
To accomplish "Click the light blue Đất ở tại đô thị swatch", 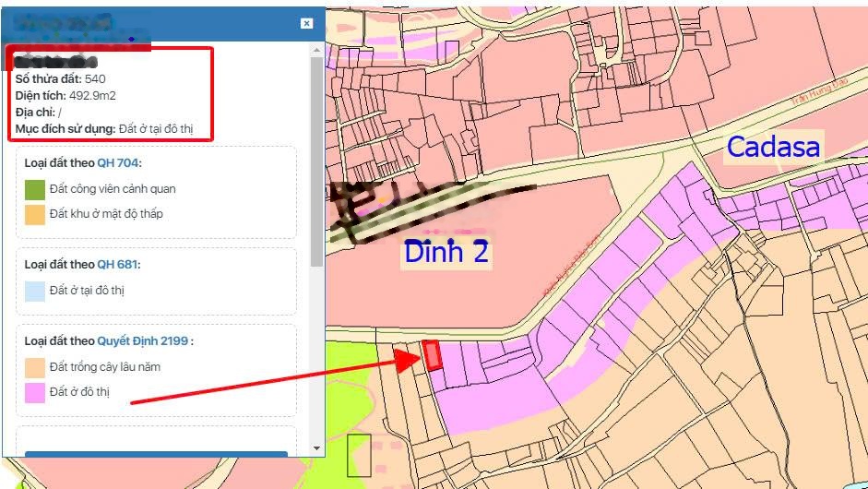I will [35, 292].
